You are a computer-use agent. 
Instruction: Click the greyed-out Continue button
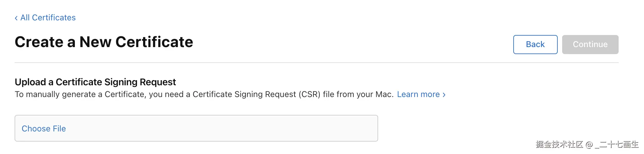(590, 45)
